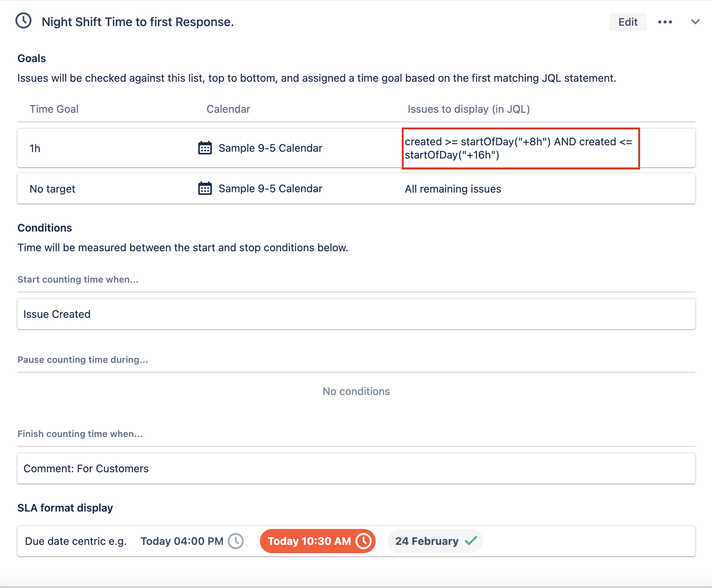Click the Calendar column header
Image resolution: width=712 pixels, height=588 pixels.
pos(229,109)
